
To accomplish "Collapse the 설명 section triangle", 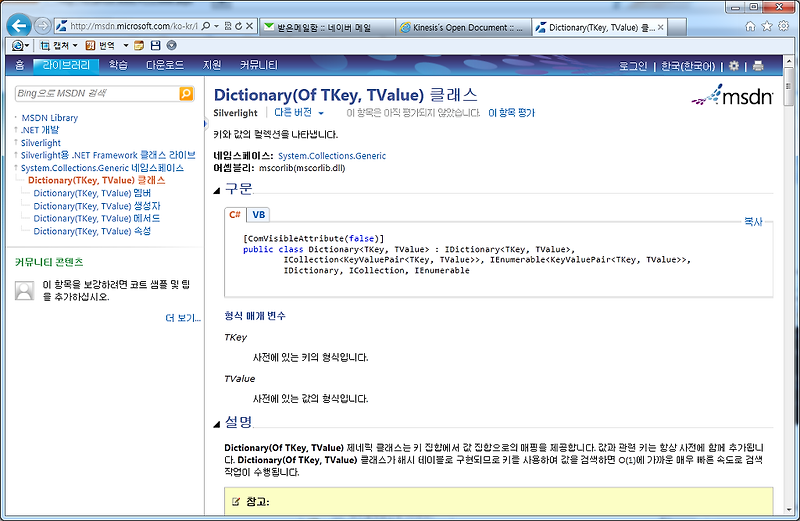I will pos(217,424).
